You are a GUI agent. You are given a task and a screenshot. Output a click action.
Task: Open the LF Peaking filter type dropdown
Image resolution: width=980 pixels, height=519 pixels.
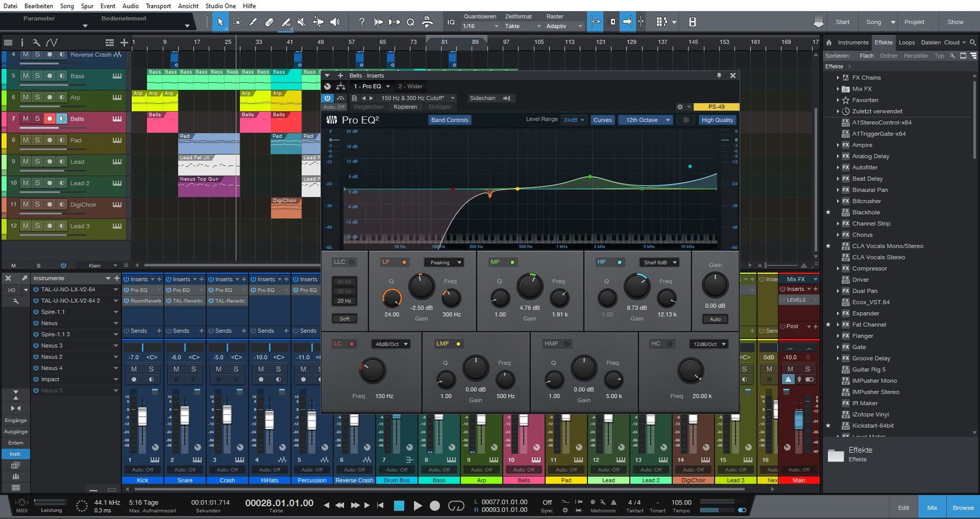[443, 263]
